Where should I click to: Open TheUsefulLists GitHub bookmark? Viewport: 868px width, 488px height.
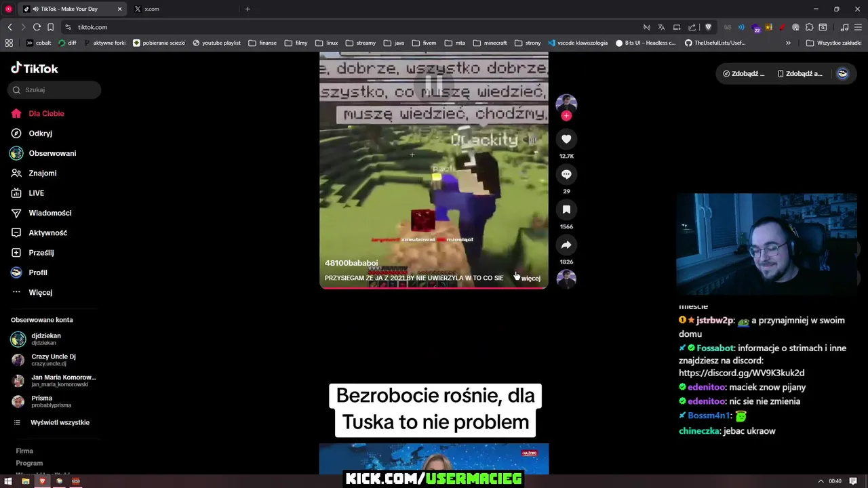[715, 43]
